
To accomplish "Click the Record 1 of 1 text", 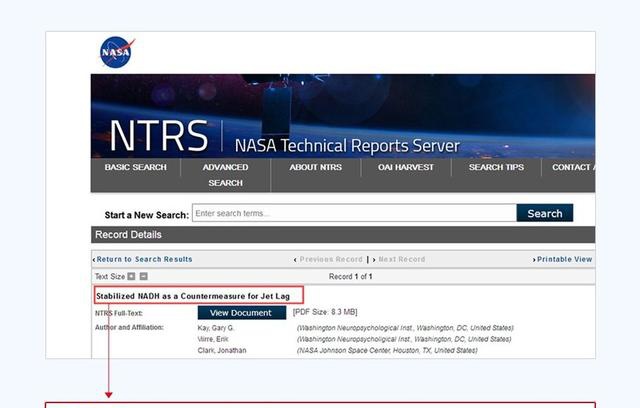I will tap(351, 276).
